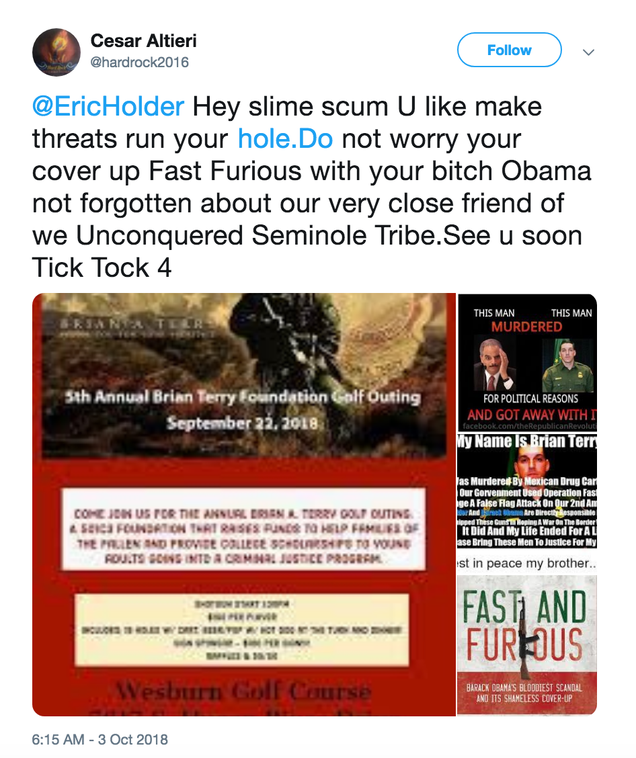
Task: Expand the tweet options chevron
Action: [588, 52]
